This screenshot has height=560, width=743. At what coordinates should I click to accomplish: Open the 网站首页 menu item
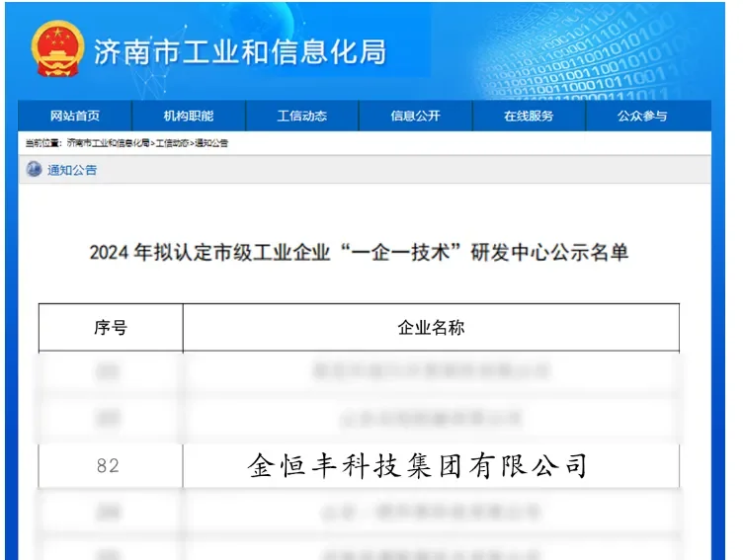click(x=75, y=116)
